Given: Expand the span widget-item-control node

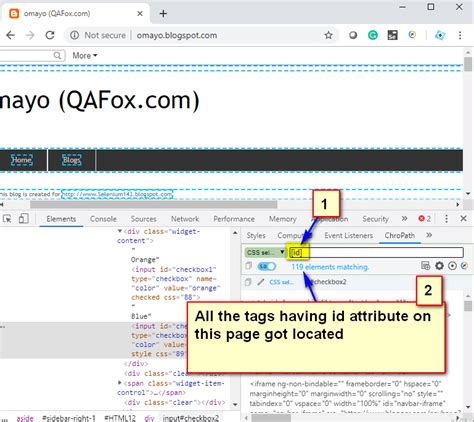Looking at the screenshot, I should point(120,383).
